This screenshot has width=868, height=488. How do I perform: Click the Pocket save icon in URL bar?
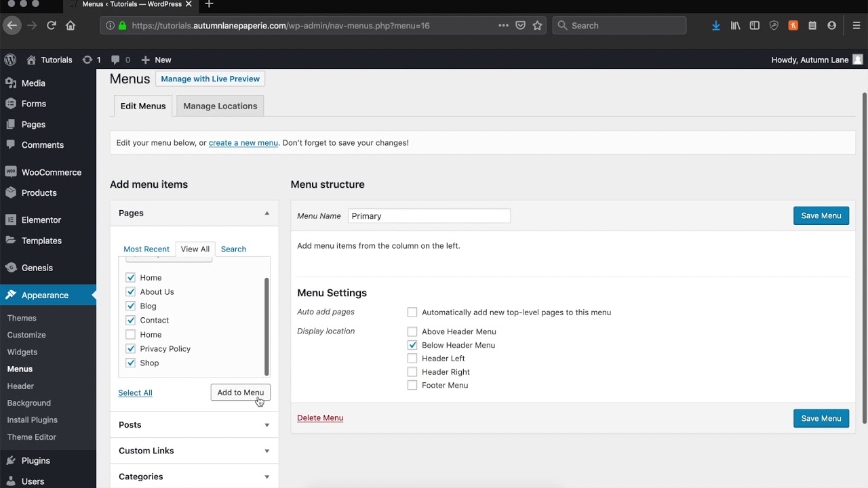(x=520, y=25)
